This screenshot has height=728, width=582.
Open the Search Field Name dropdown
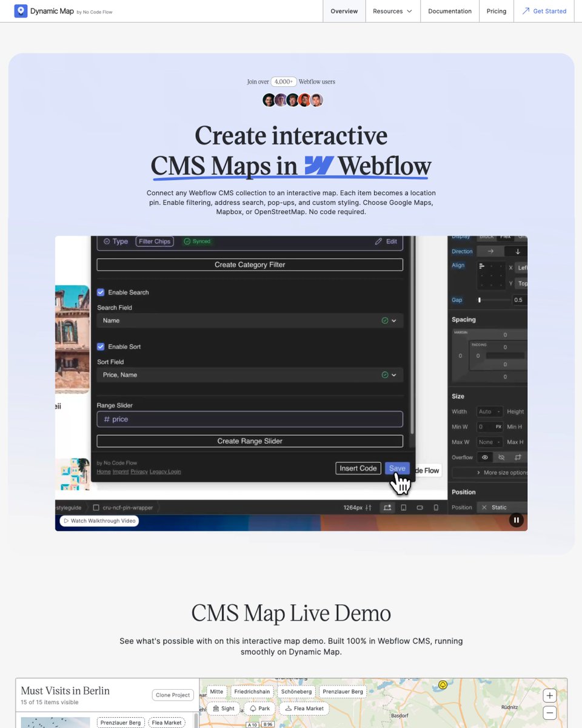tap(250, 320)
